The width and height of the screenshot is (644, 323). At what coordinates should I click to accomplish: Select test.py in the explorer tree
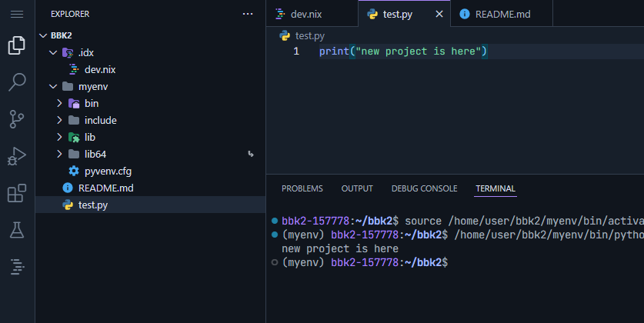pos(150,205)
